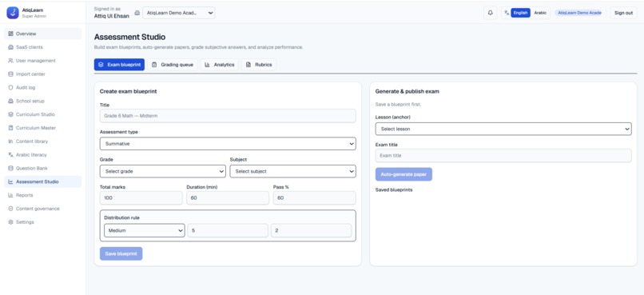Click the Curriculum Master icon
The image size is (644, 295).
[10, 128]
